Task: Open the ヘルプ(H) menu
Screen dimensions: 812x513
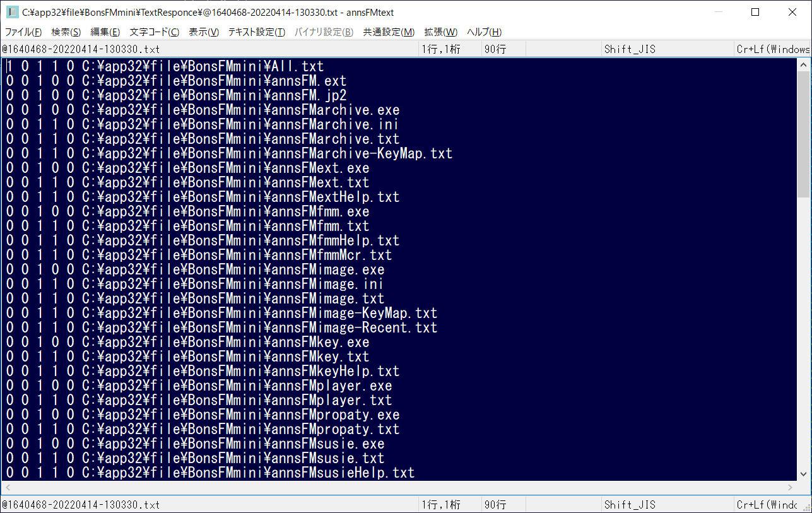Action: [485, 32]
